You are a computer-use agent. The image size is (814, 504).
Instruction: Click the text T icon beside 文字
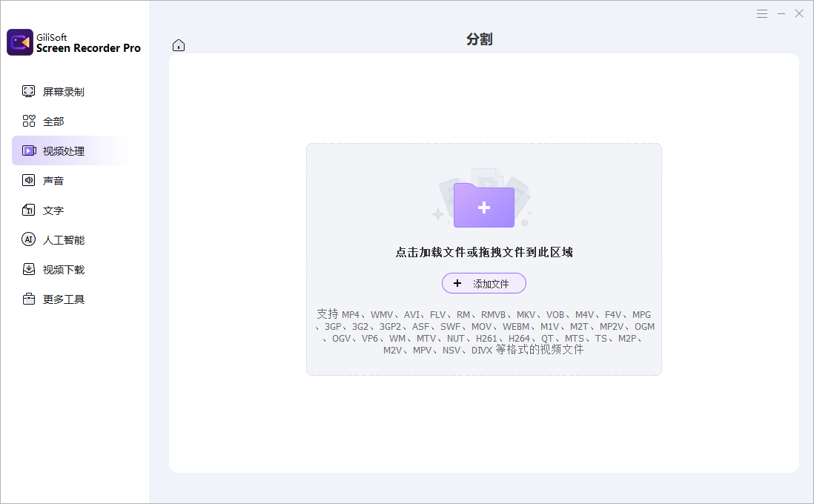point(29,210)
